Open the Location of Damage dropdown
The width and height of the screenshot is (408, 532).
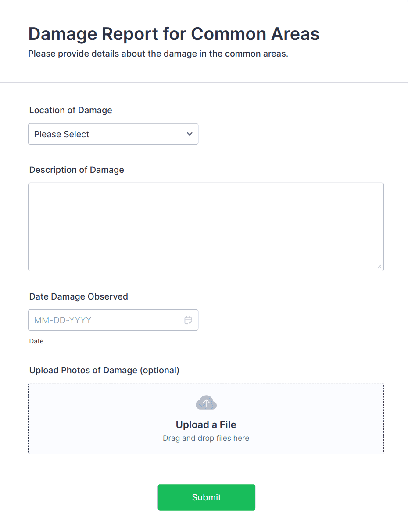[113, 134]
